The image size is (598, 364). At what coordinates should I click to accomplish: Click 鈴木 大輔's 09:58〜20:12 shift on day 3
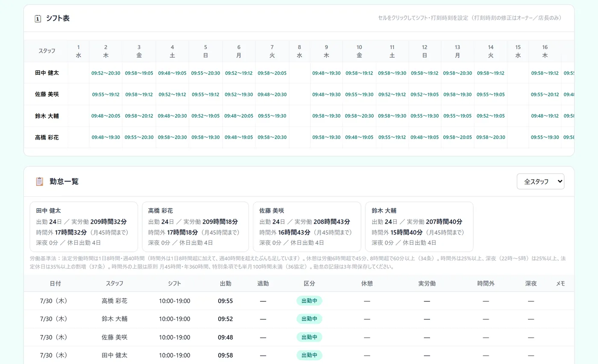(139, 116)
